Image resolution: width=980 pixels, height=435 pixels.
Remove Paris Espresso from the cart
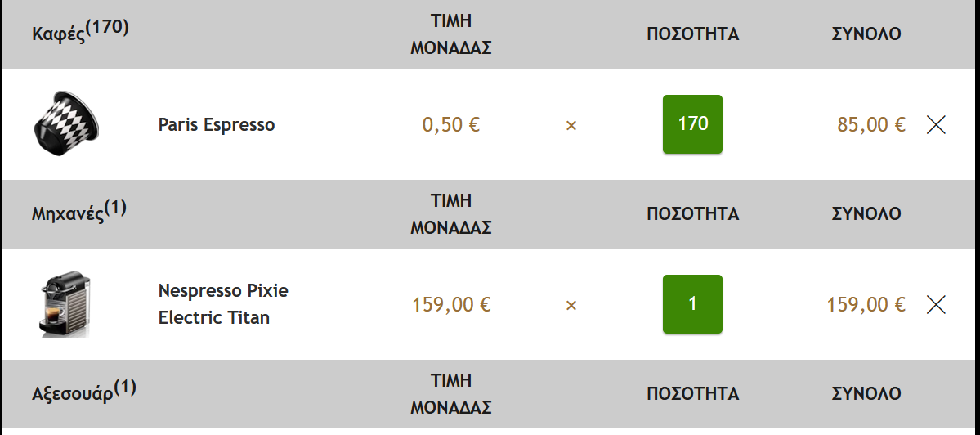coord(936,125)
